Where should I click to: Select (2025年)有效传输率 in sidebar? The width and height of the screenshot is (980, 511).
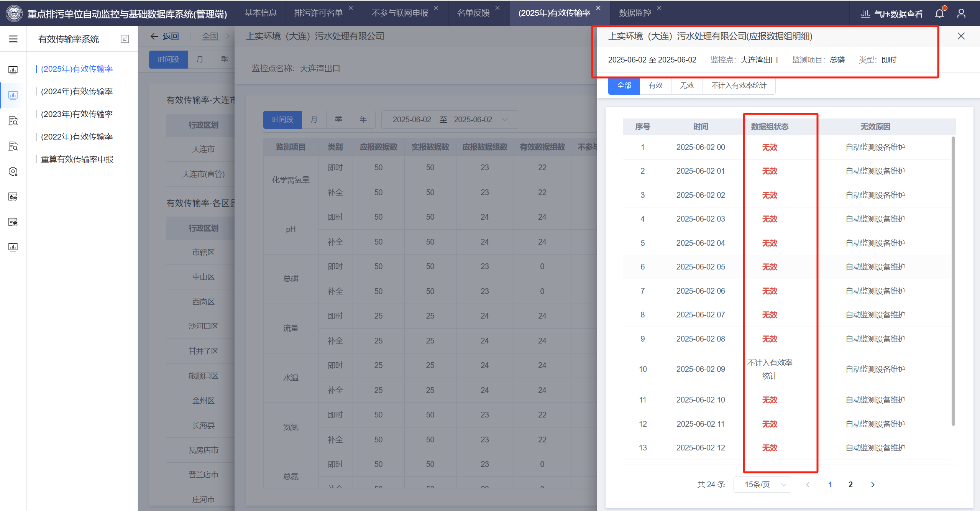click(77, 69)
